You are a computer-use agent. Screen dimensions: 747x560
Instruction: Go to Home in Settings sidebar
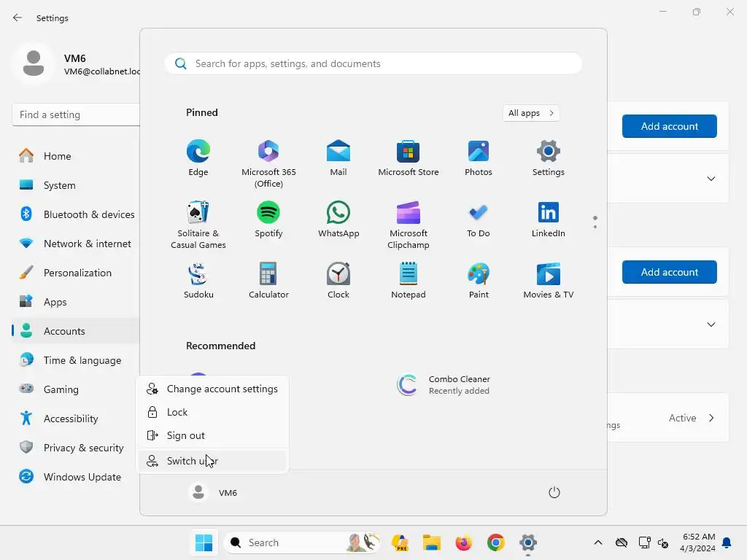[x=76, y=156]
